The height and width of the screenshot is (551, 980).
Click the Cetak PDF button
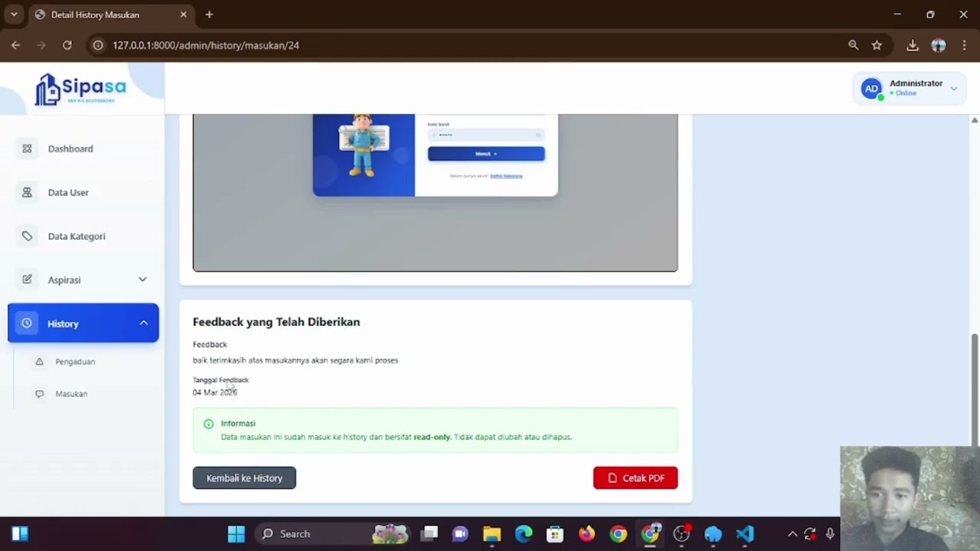pyautogui.click(x=635, y=478)
